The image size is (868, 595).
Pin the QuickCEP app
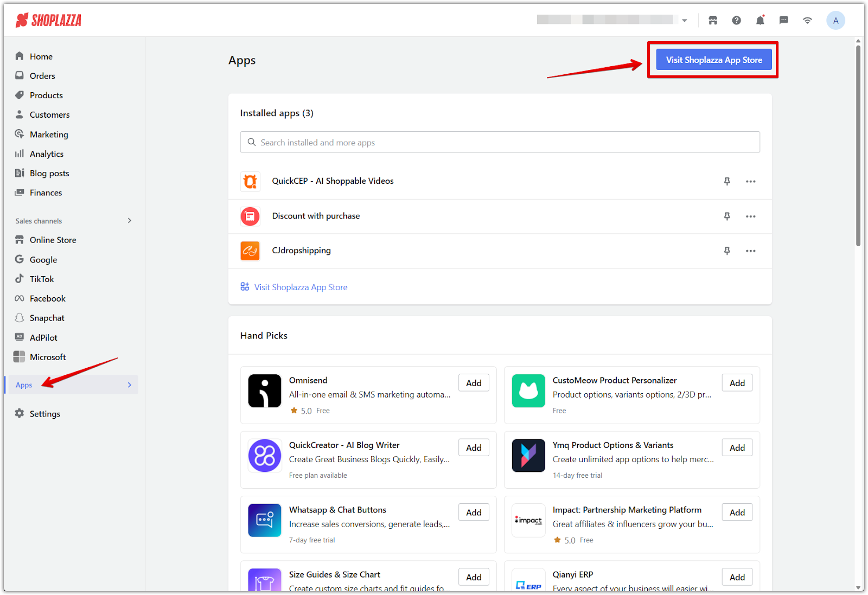[x=727, y=182]
